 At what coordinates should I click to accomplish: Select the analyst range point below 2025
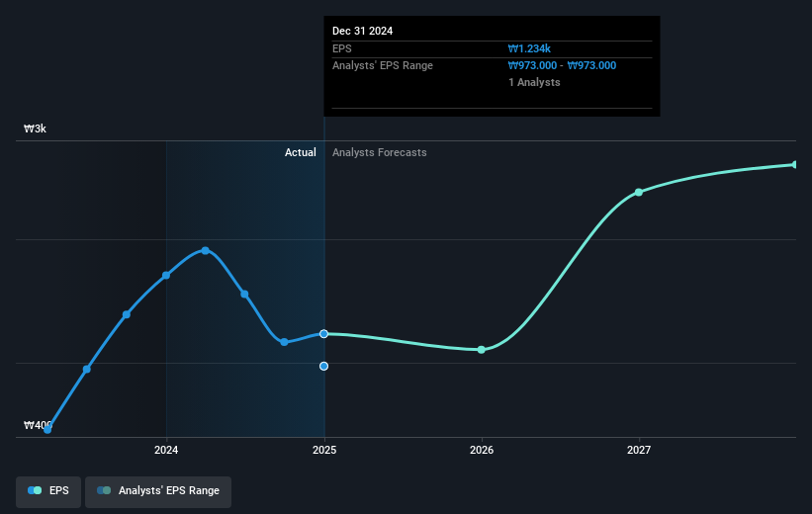click(x=323, y=366)
